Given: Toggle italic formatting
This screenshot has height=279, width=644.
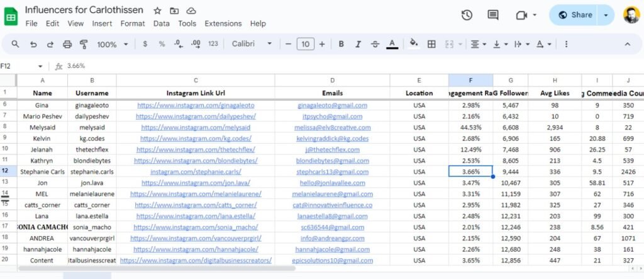Looking at the screenshot, I should coord(358,44).
